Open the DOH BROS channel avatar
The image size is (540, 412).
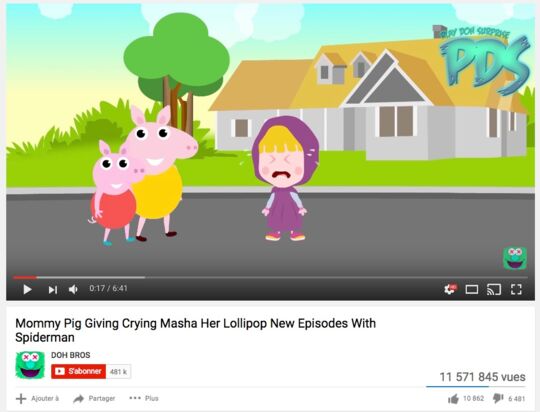tap(30, 365)
